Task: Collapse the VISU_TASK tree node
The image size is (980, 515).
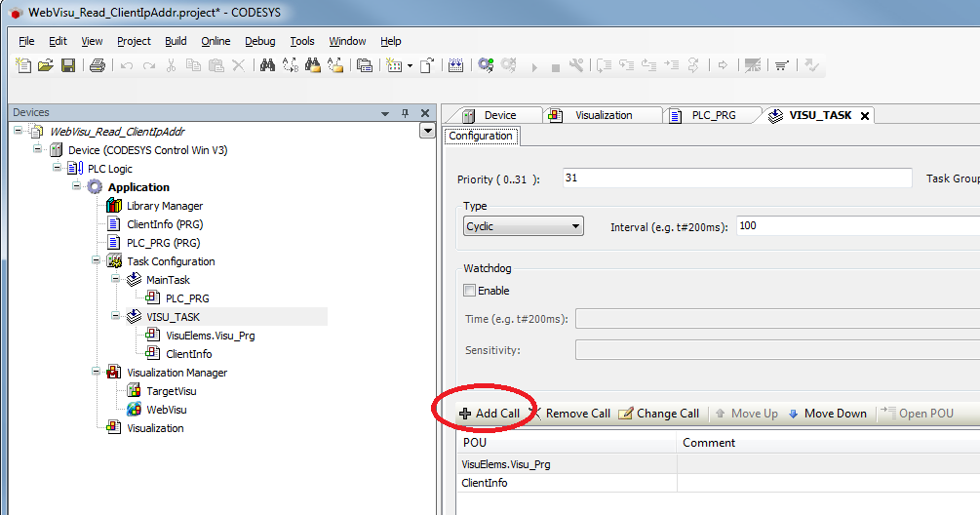Action: [x=116, y=317]
